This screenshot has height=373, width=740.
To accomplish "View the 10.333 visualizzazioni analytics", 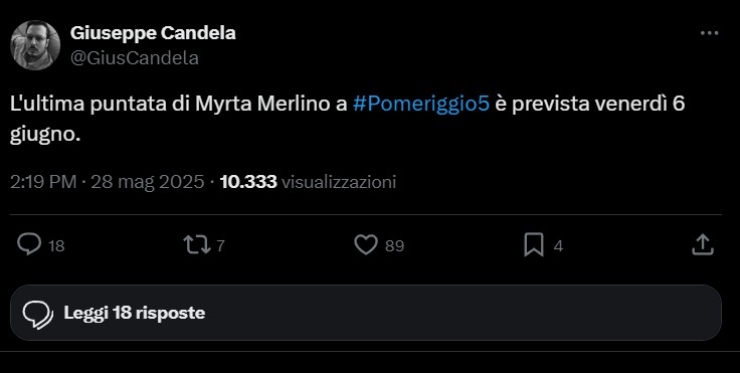I will click(308, 182).
